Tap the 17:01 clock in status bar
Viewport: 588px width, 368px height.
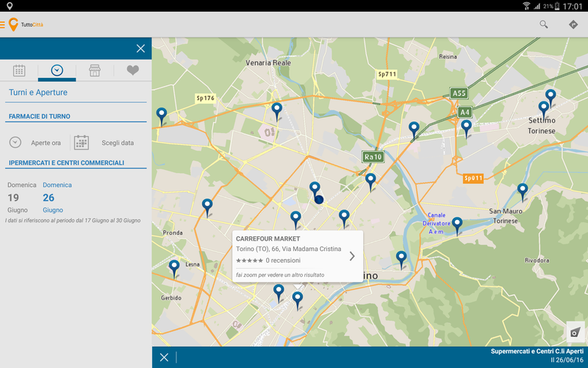[x=573, y=6]
